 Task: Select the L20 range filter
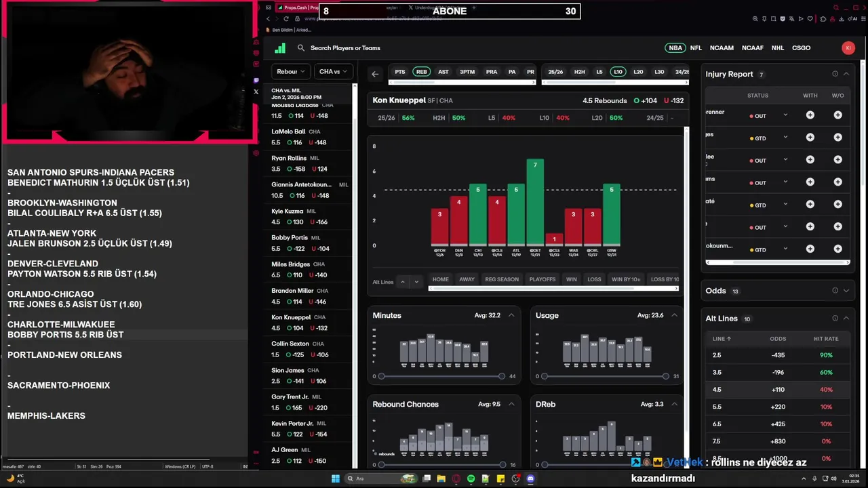click(x=638, y=72)
